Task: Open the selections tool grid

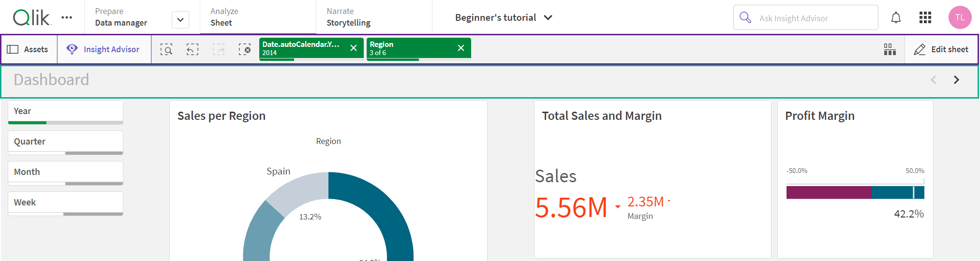Action: [x=890, y=49]
